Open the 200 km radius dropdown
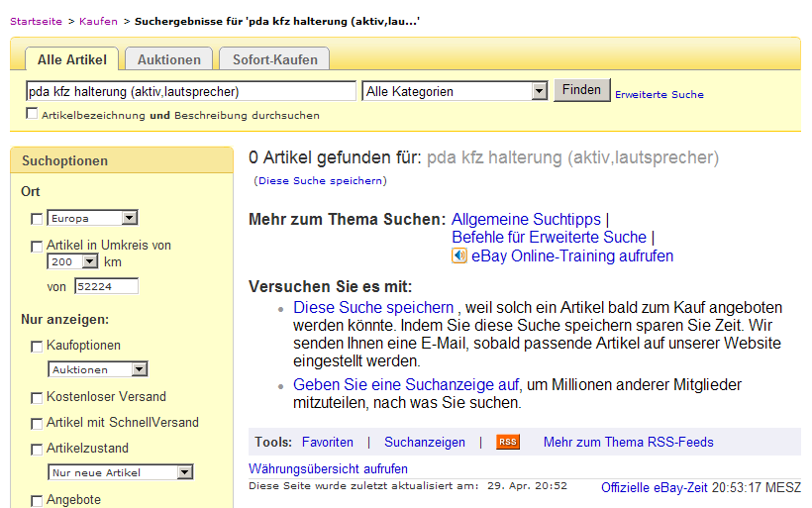812x508 pixels. point(72,261)
